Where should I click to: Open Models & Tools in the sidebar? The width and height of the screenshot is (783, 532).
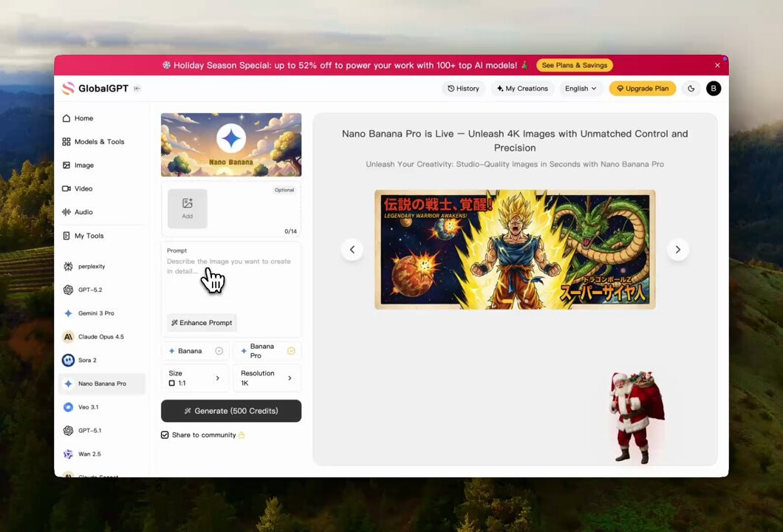(102, 142)
